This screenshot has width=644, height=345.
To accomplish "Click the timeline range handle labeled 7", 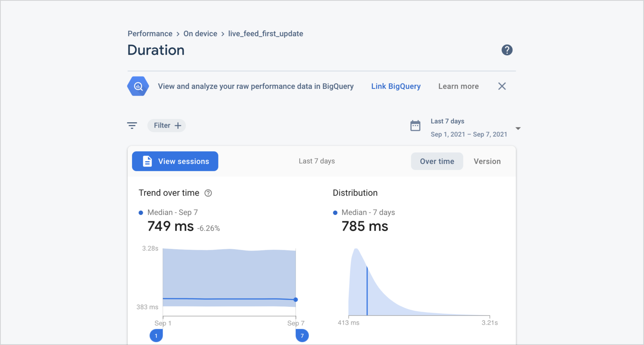I will 302,335.
